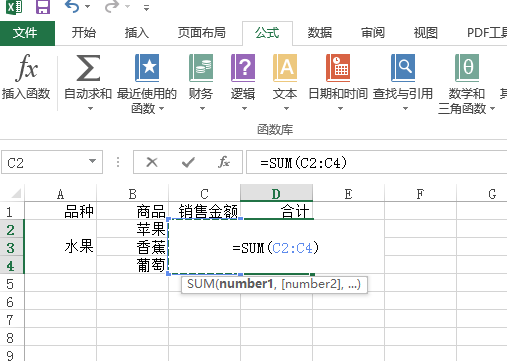Click the redo arrow icon

112,6
